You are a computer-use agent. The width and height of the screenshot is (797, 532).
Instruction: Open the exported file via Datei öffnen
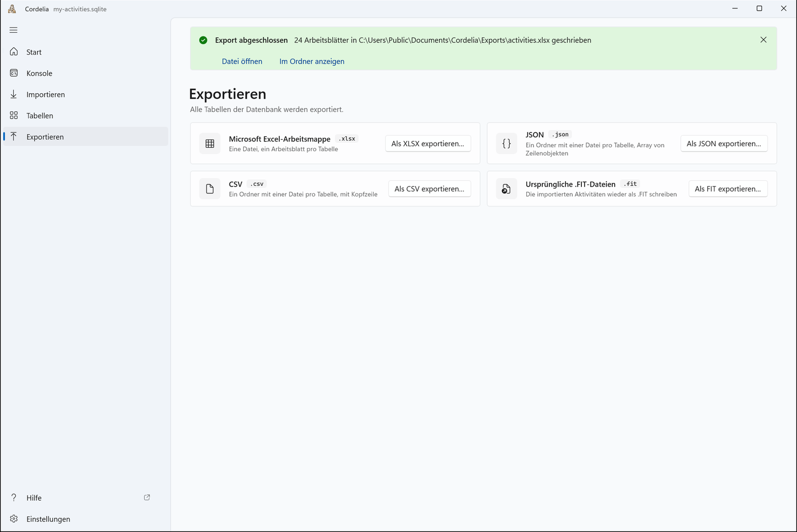(242, 61)
